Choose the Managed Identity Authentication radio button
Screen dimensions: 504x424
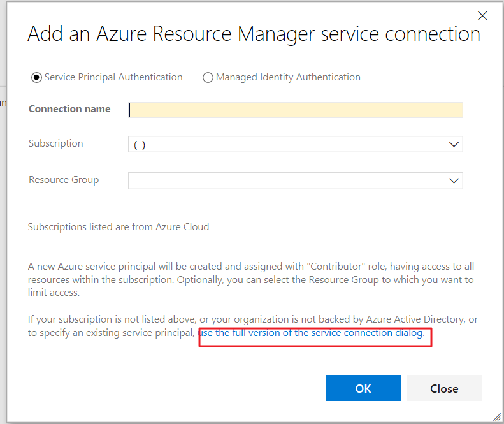[208, 77]
